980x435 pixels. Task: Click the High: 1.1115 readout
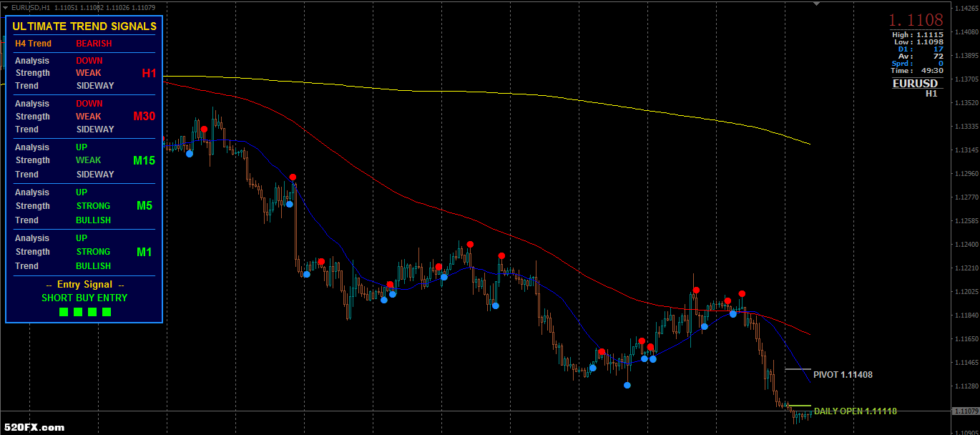[x=918, y=34]
